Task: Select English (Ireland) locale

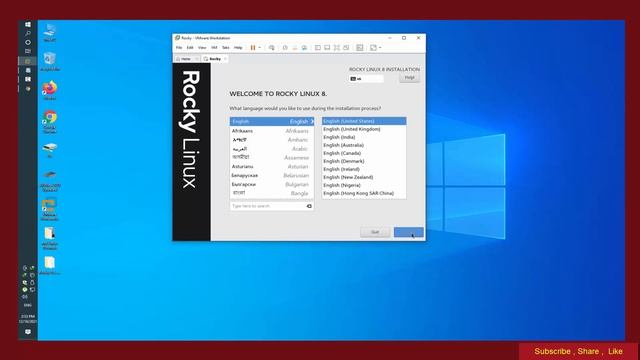Action: [364, 169]
